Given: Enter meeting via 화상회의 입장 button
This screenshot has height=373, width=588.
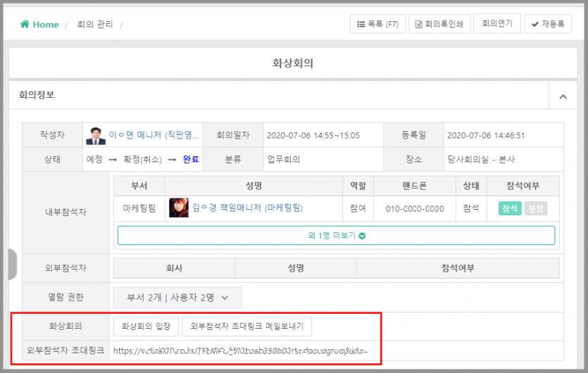Looking at the screenshot, I should coord(146,326).
